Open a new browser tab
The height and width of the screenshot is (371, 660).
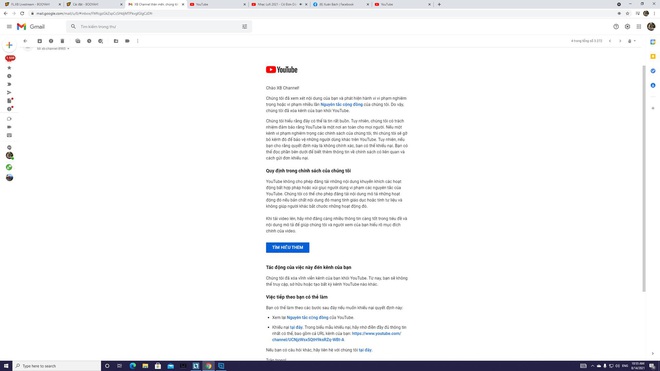pyautogui.click(x=439, y=4)
